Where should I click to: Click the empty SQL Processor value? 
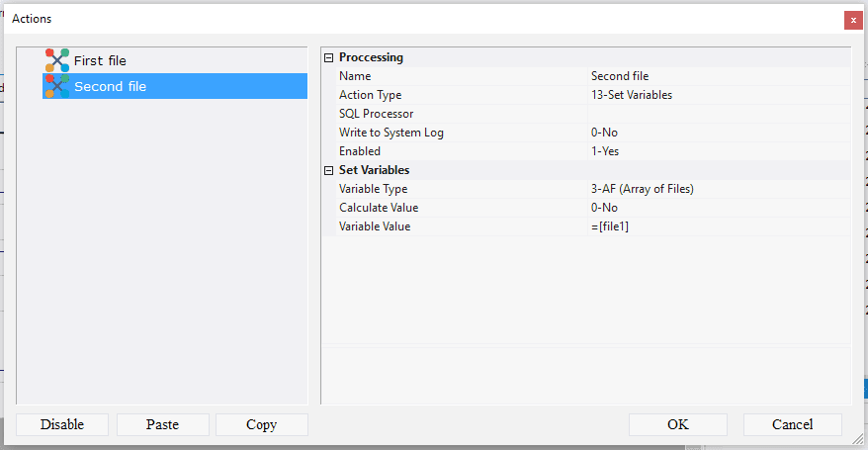718,114
